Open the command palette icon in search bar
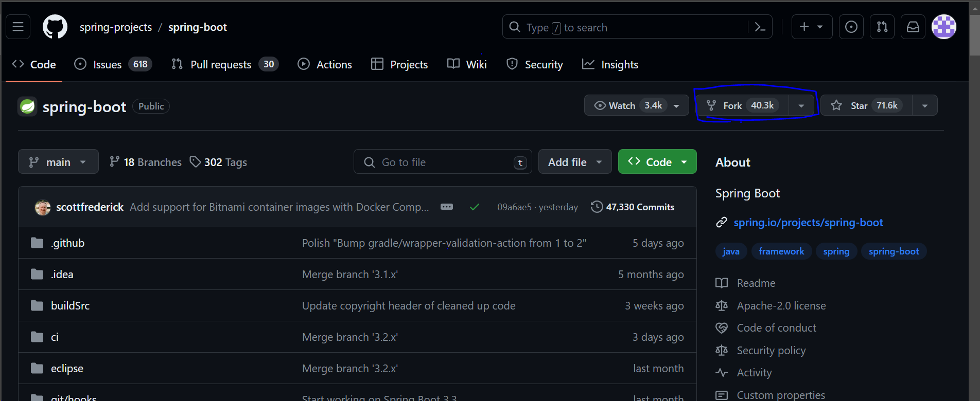The image size is (980, 401). pos(760,27)
